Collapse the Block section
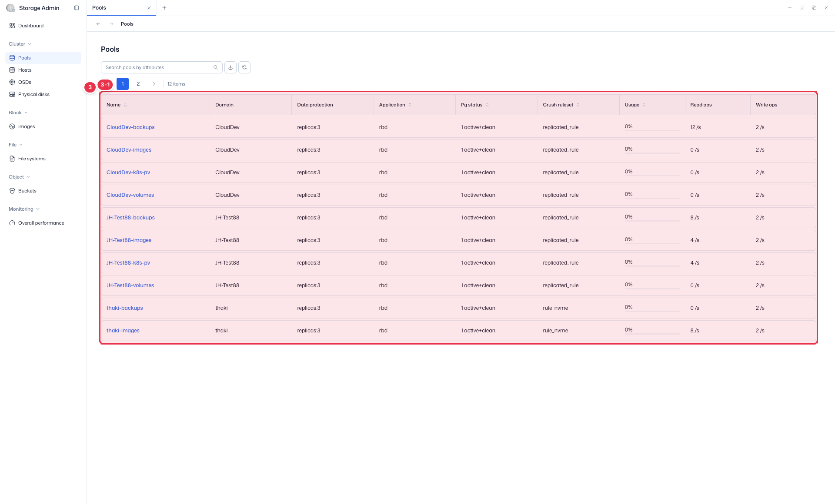 click(18, 113)
